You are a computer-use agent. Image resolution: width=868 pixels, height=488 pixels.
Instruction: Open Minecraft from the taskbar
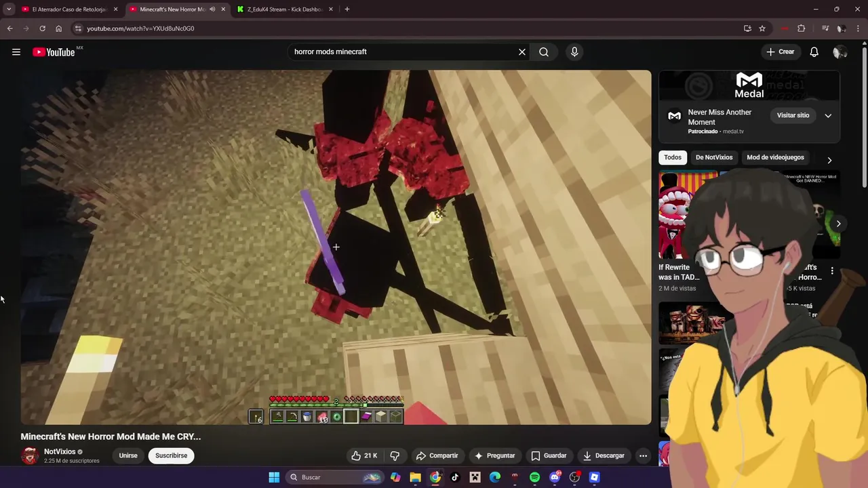475,477
